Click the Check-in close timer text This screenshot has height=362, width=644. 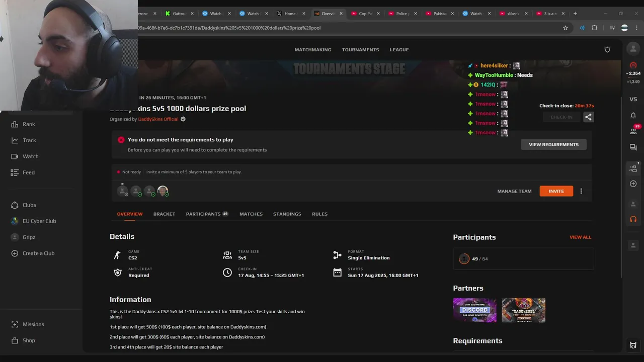tap(567, 106)
